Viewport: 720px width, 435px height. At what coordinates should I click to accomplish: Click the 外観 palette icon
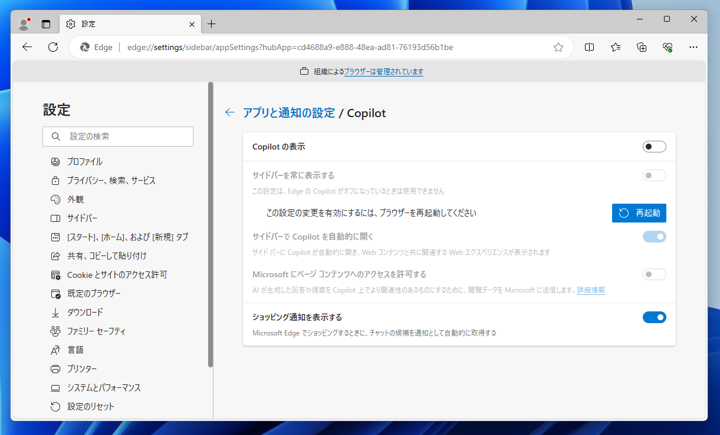coord(55,199)
